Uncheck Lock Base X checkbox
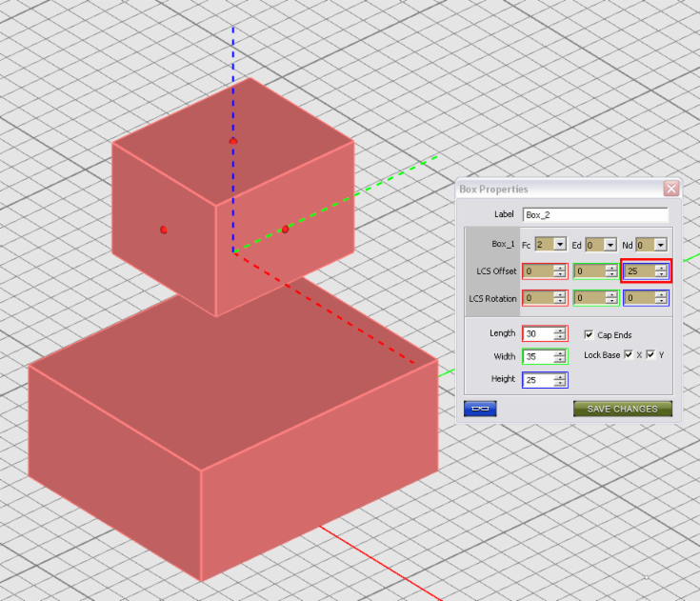Screen dimensions: 700x601 (628, 355)
